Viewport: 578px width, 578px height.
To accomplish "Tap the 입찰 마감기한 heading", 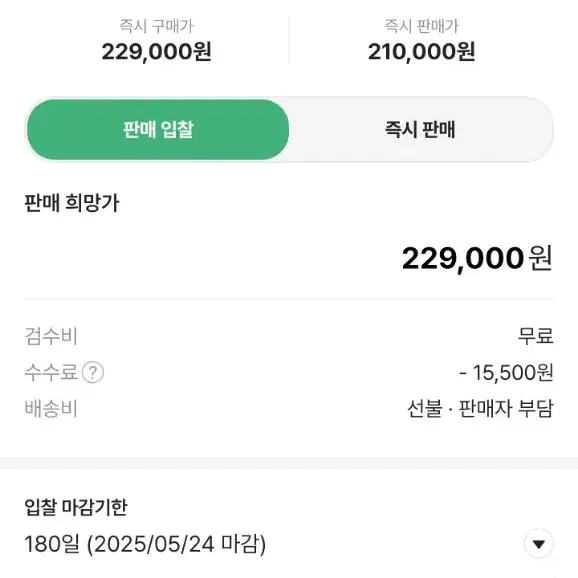I will click(x=76, y=507).
